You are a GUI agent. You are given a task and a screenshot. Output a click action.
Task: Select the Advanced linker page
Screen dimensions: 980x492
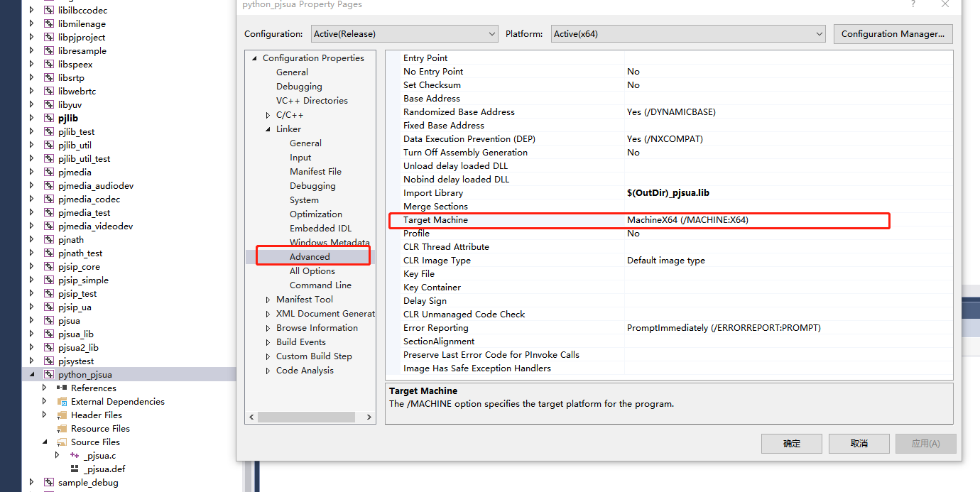point(310,257)
